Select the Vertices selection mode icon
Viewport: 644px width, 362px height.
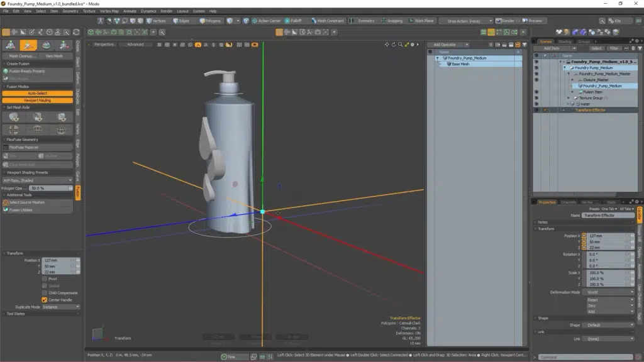[x=150, y=20]
